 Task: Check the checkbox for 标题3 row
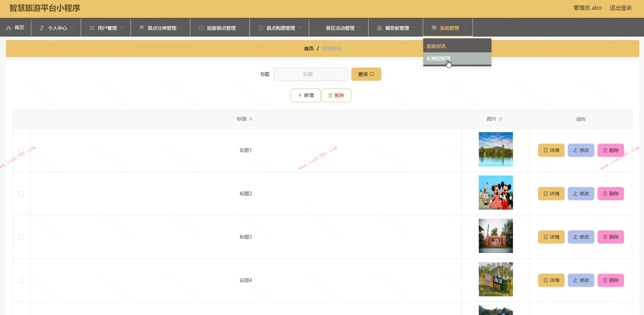point(21,237)
